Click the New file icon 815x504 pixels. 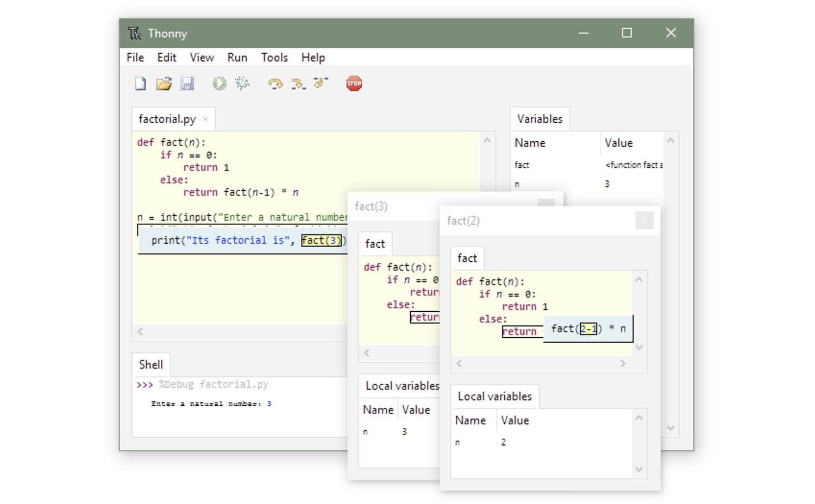pyautogui.click(x=141, y=84)
